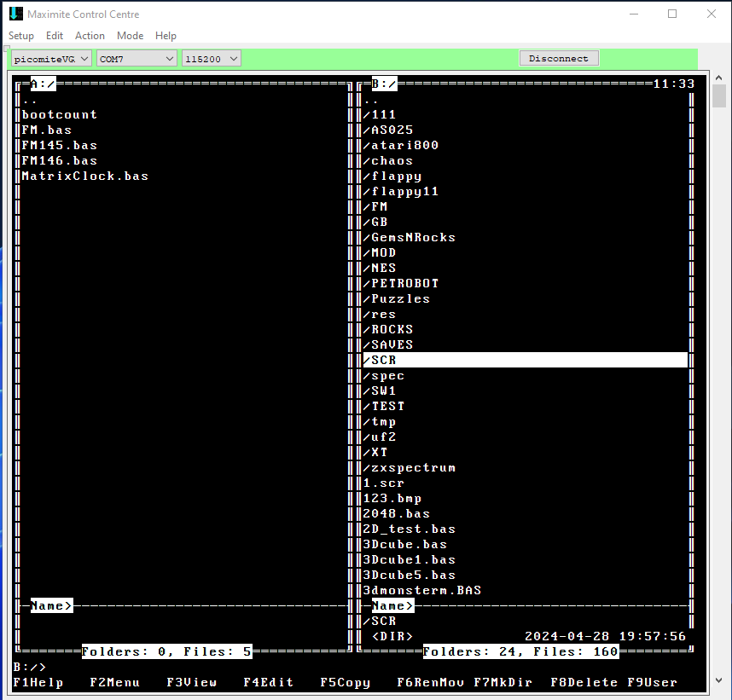Open the Setup menu
732x700 pixels.
(x=21, y=36)
